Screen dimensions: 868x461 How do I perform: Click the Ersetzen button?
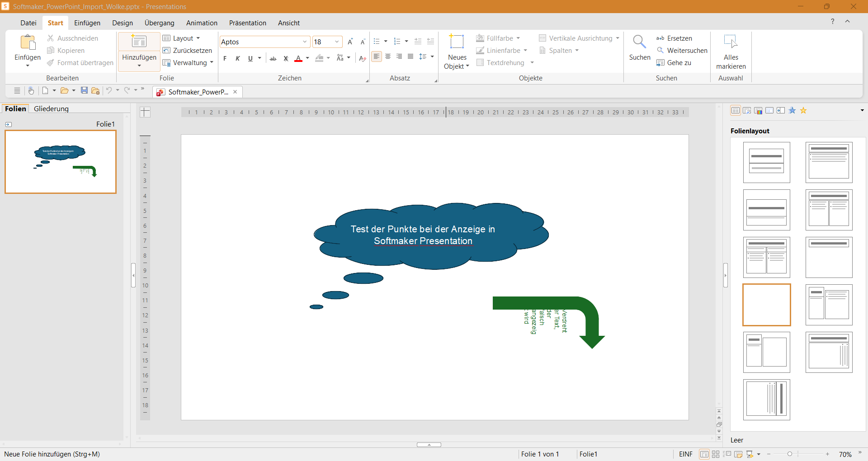[674, 38]
